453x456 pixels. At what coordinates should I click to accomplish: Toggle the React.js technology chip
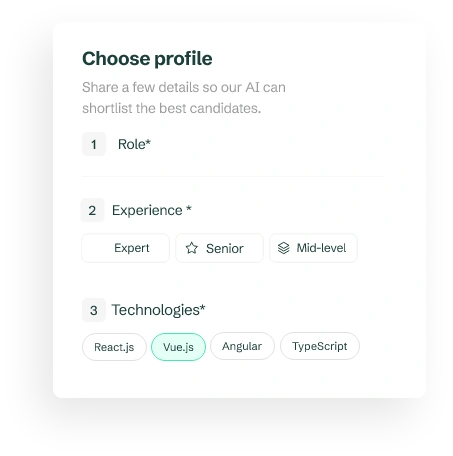click(x=114, y=347)
